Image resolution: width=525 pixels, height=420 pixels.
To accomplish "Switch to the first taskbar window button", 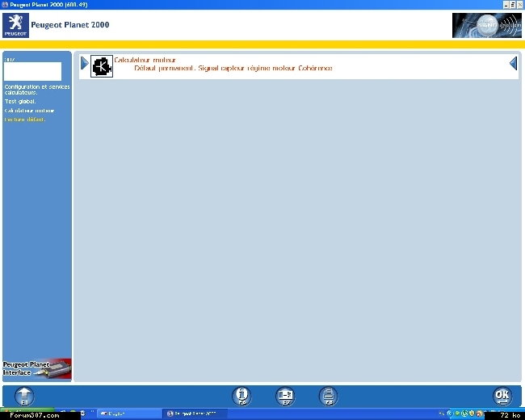I will pyautogui.click(x=129, y=414).
